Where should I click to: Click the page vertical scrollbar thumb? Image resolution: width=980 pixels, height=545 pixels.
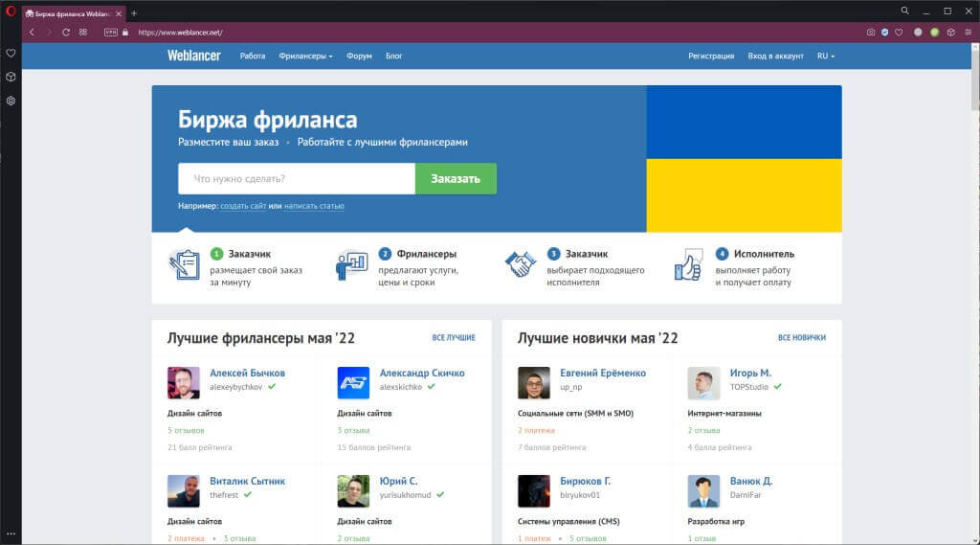[975, 79]
